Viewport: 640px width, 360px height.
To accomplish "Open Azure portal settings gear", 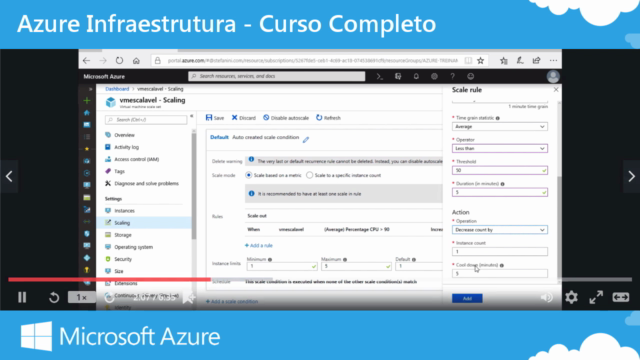I will (434, 76).
